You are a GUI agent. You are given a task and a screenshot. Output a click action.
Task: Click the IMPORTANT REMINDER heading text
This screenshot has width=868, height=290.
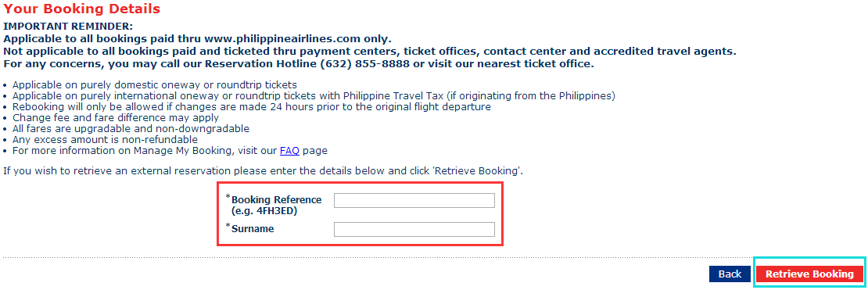(x=69, y=26)
